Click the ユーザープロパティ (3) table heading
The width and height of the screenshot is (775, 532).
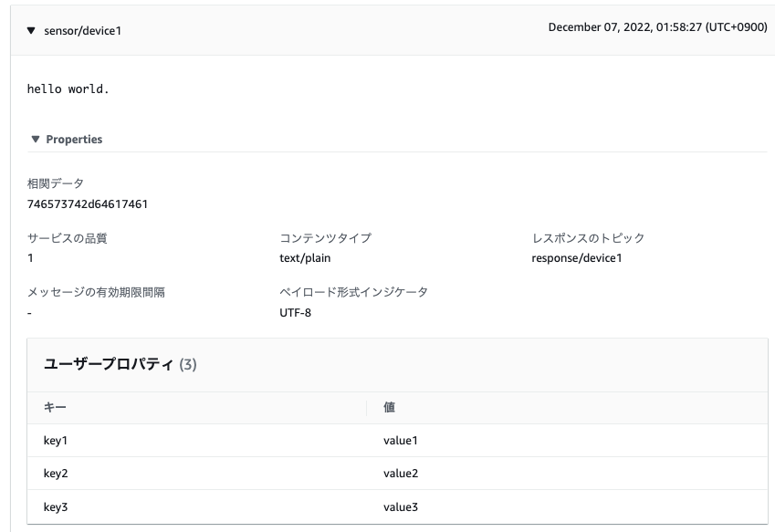[x=120, y=364]
